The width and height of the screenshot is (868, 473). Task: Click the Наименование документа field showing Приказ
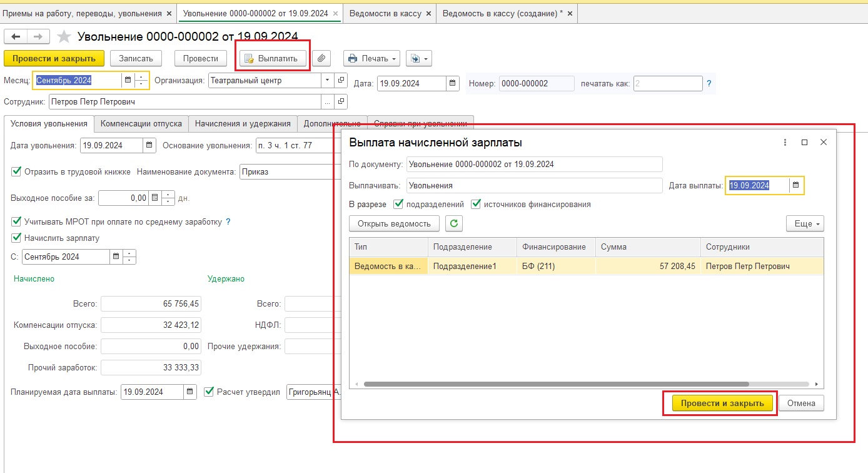[x=289, y=171]
